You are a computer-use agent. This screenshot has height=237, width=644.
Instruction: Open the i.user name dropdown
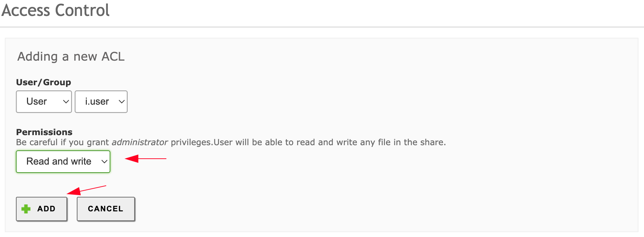click(x=101, y=102)
